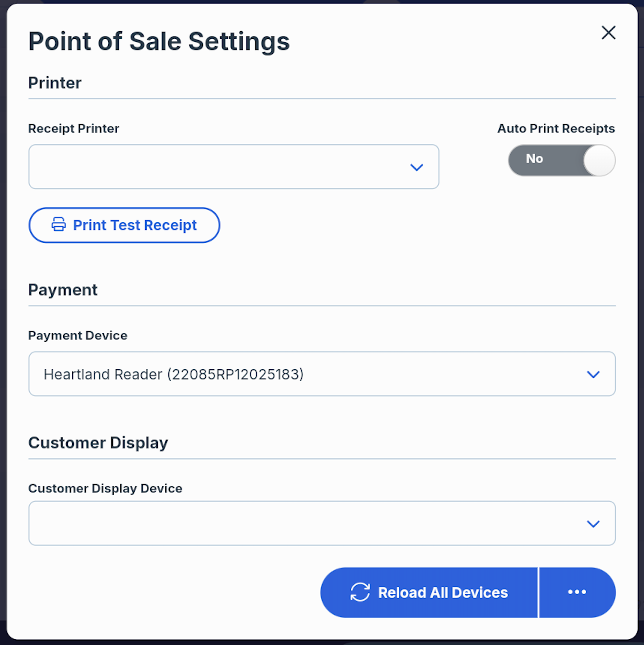Expand the Payment Device dropdown chevron

point(593,375)
